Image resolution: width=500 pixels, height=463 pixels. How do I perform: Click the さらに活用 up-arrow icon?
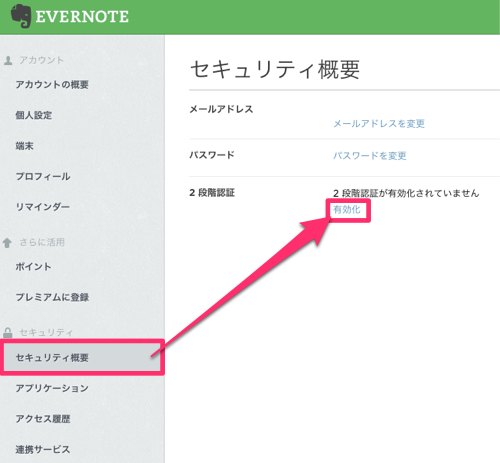tap(7, 243)
